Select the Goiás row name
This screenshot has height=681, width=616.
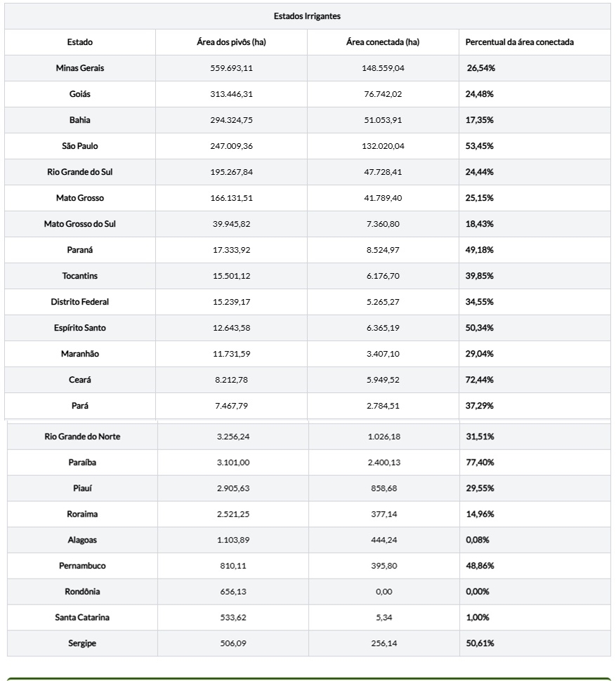80,94
